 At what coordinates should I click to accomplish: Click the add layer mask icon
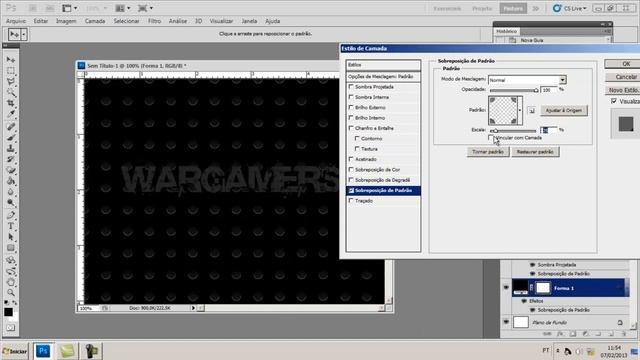[573, 334]
